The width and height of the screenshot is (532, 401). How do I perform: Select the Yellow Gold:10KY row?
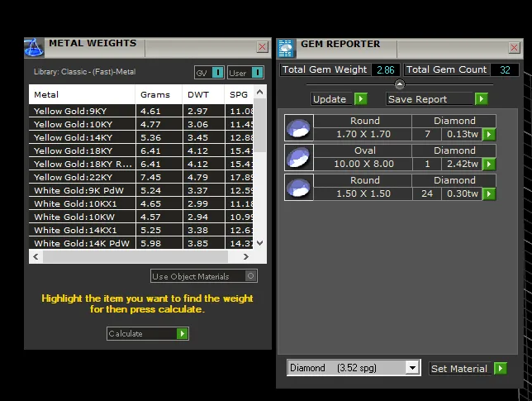click(x=141, y=124)
